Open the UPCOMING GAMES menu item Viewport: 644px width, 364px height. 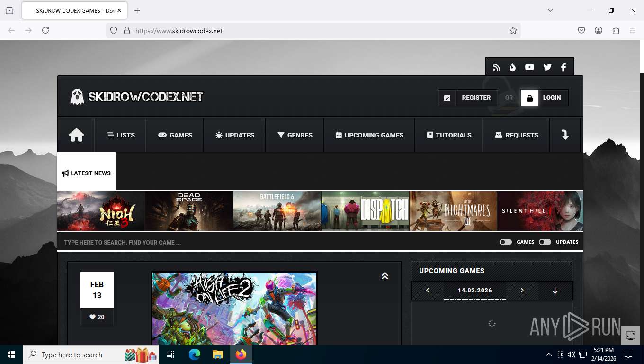(369, 135)
